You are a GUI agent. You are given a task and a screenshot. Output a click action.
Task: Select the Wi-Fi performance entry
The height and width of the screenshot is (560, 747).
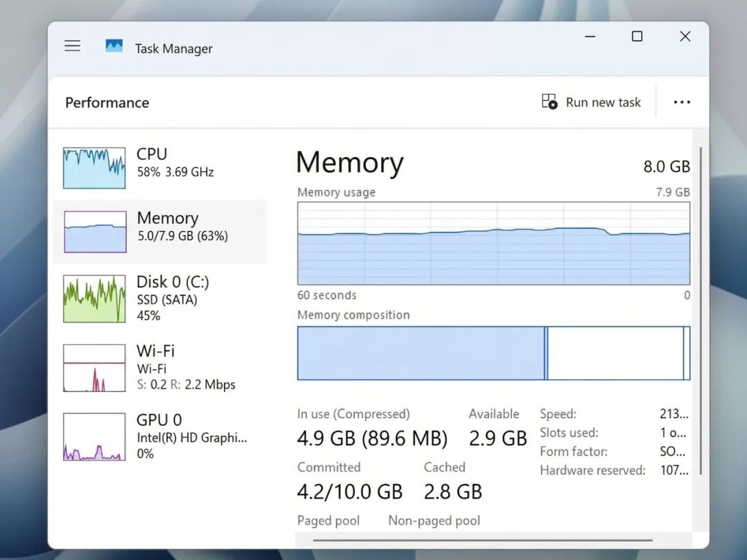(x=160, y=368)
